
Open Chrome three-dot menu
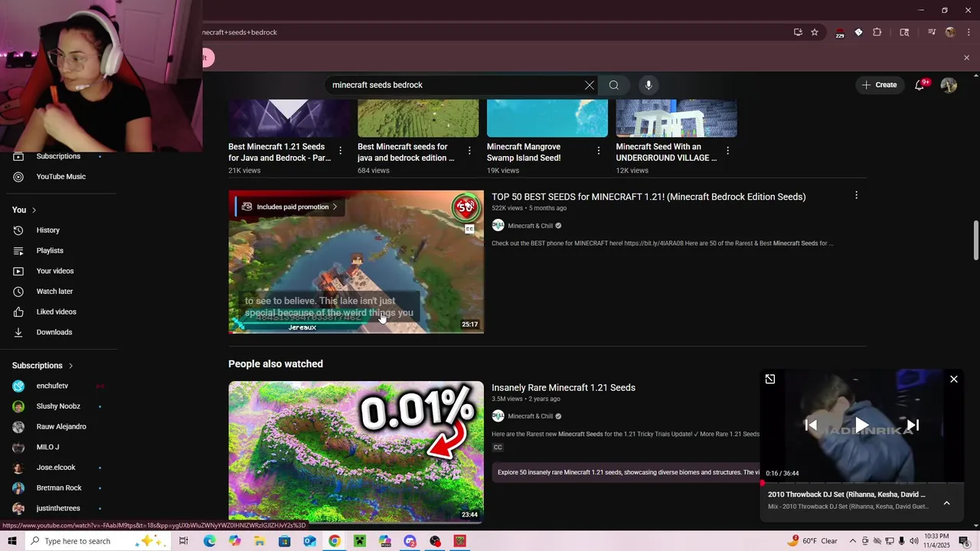[x=969, y=32]
